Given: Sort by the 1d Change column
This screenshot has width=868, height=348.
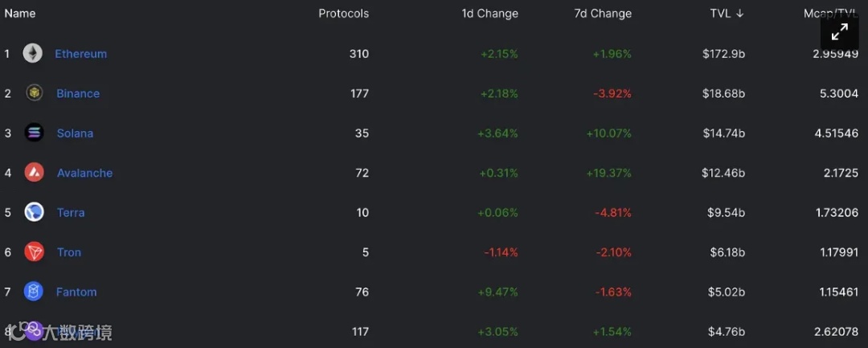Looking at the screenshot, I should [x=489, y=14].
